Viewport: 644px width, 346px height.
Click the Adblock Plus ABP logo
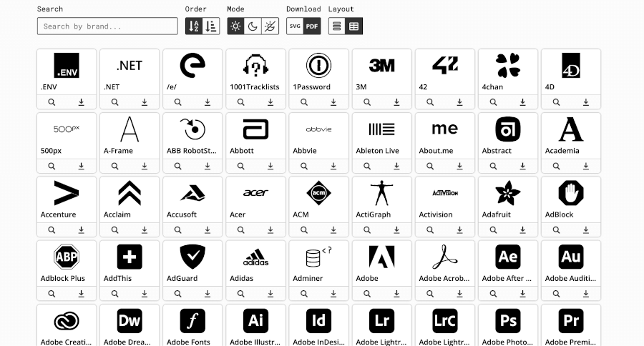click(x=67, y=257)
